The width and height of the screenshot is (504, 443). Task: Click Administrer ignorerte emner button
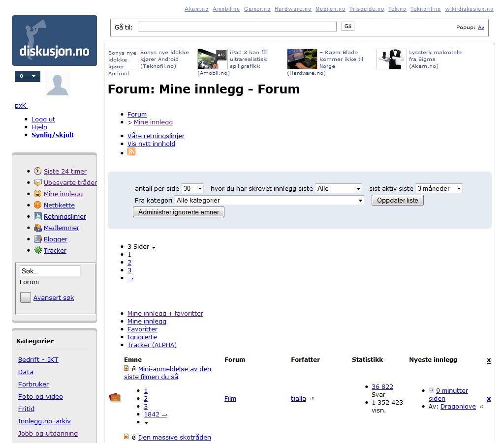tap(179, 212)
